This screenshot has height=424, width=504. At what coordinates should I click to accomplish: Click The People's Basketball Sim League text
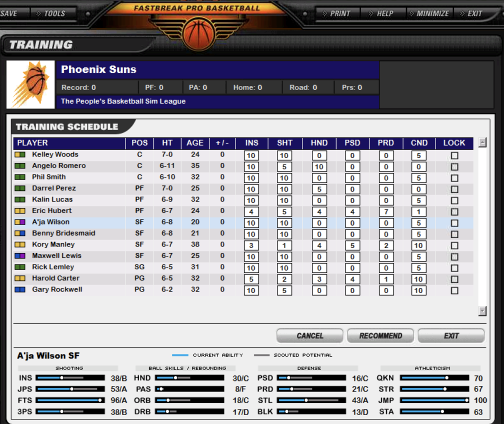tap(123, 101)
